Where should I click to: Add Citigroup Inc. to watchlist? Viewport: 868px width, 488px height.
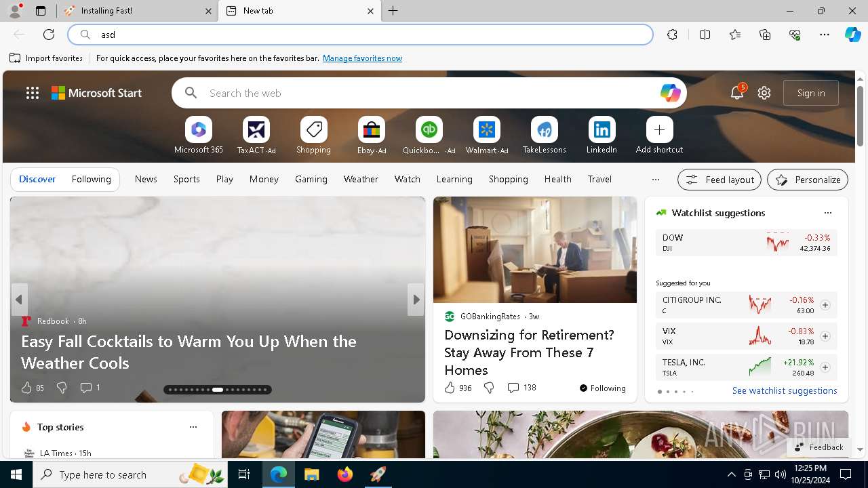(825, 305)
